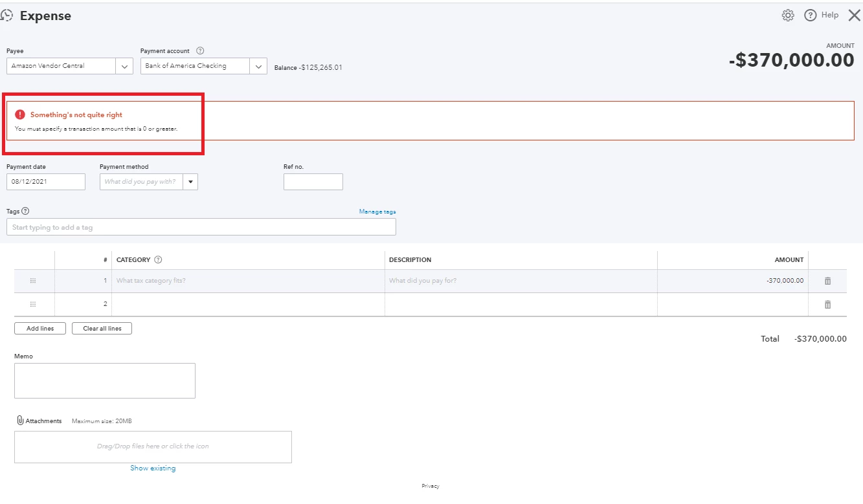Click the large -$370,000.00 amount header
863x504 pixels.
792,60
